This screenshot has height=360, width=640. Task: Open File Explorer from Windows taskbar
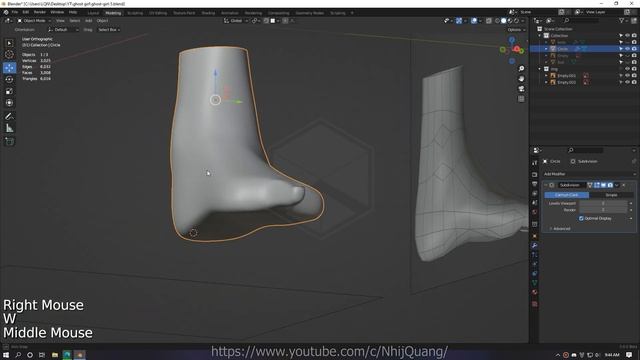55,355
